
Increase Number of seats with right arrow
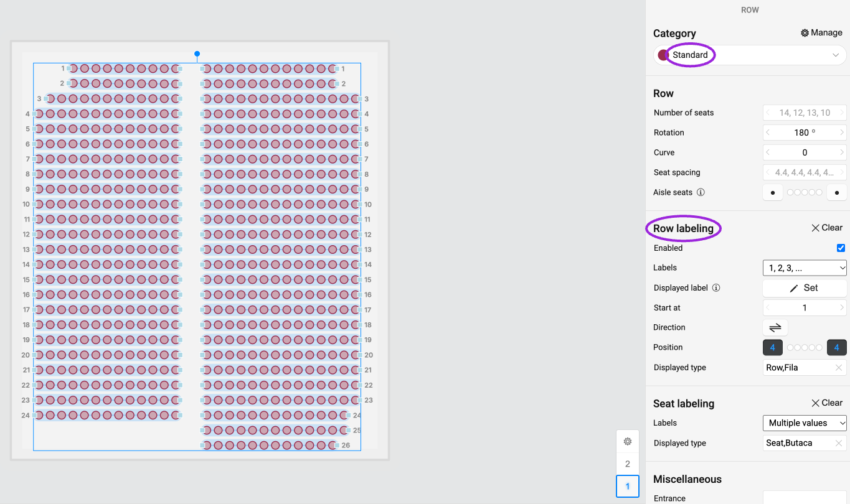[842, 113]
